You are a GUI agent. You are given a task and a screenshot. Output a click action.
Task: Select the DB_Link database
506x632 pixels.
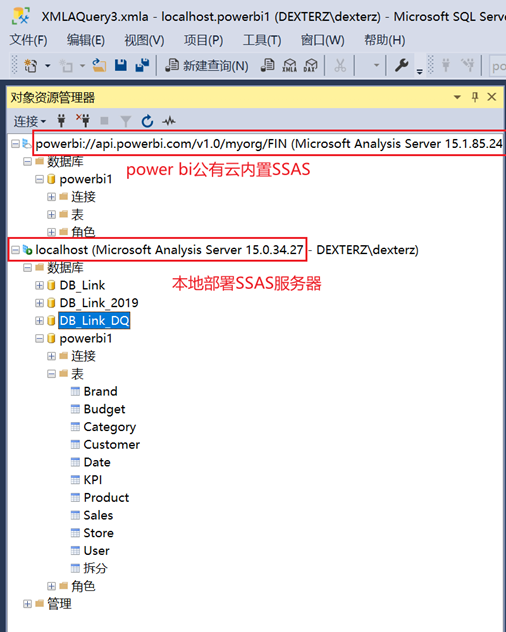(x=82, y=285)
